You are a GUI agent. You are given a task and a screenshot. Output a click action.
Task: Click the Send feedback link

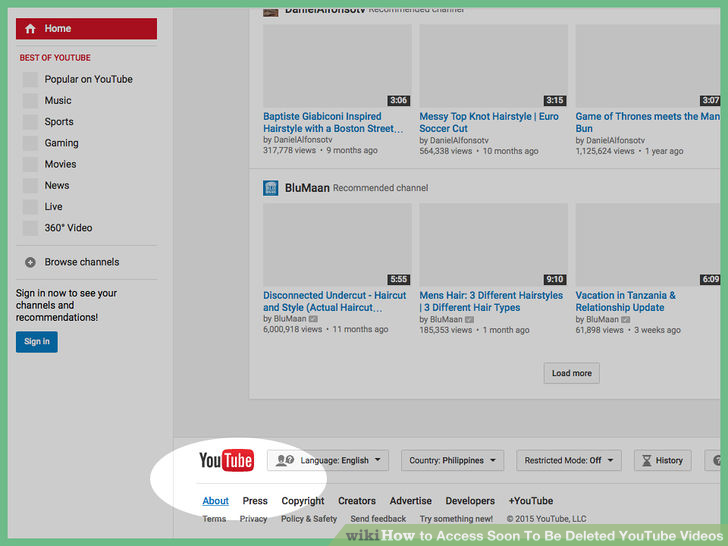click(x=378, y=519)
